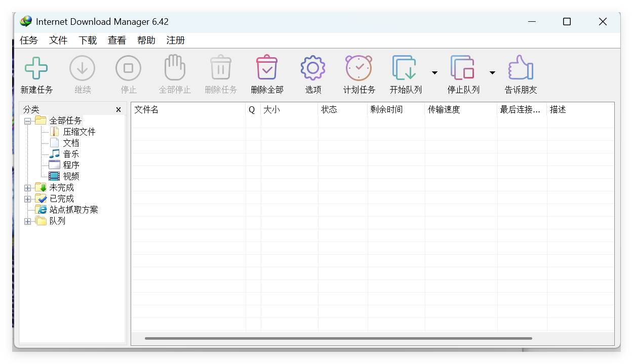Click the 全部任务 folder icon

[41, 120]
